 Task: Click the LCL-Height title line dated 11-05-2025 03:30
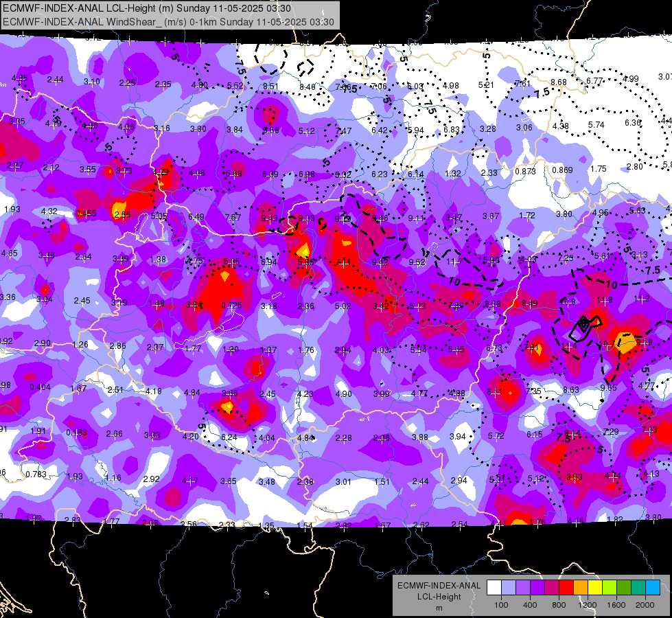[147, 8]
